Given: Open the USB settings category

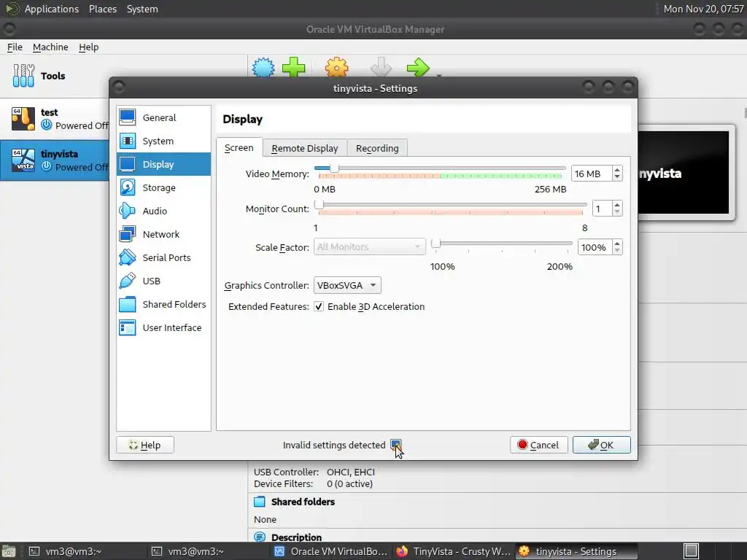Looking at the screenshot, I should click(x=163, y=281).
